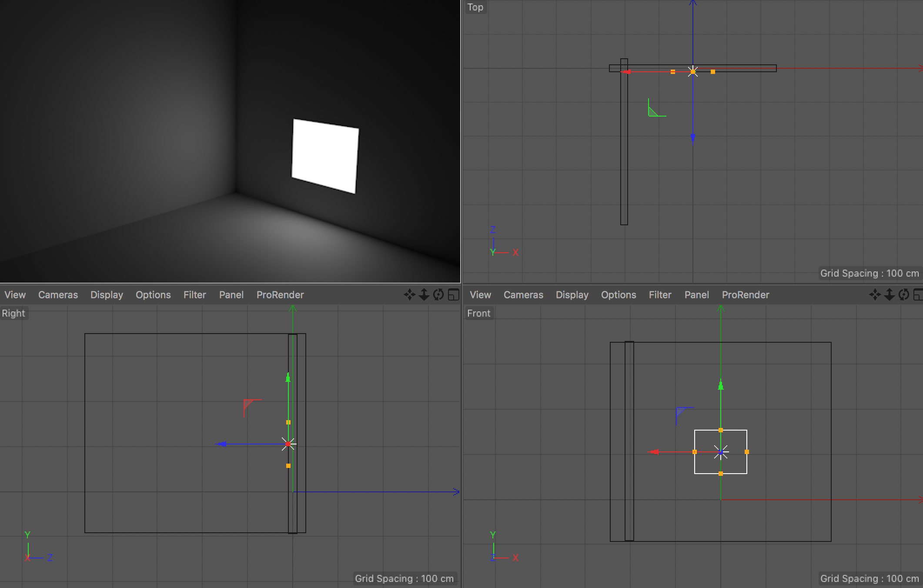Click the white area light in the rendered view
This screenshot has width=923, height=588.
325,156
